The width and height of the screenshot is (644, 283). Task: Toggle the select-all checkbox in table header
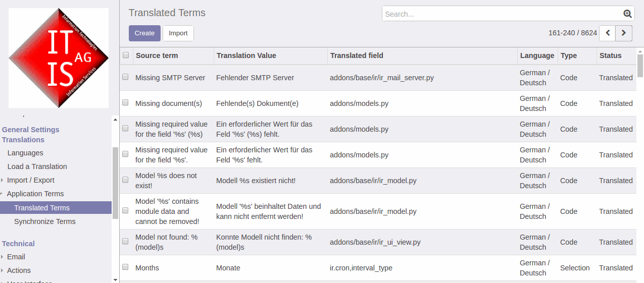pos(126,55)
